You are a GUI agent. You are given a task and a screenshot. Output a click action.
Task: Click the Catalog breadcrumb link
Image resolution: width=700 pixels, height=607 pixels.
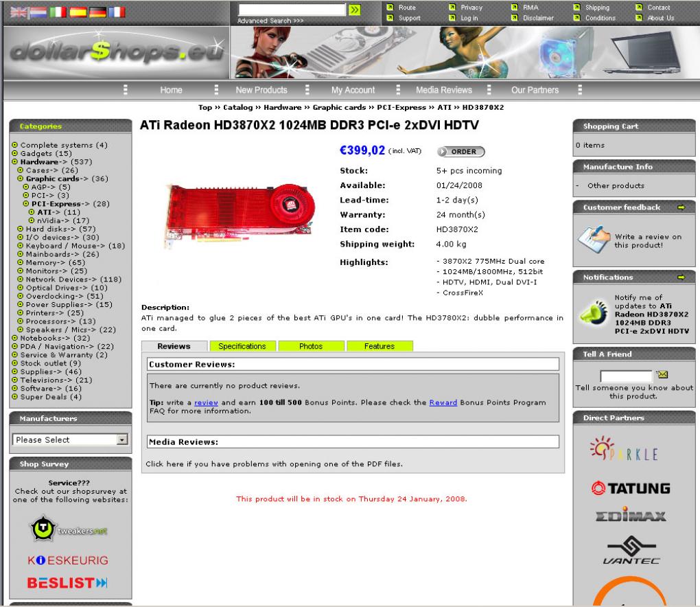(x=238, y=107)
